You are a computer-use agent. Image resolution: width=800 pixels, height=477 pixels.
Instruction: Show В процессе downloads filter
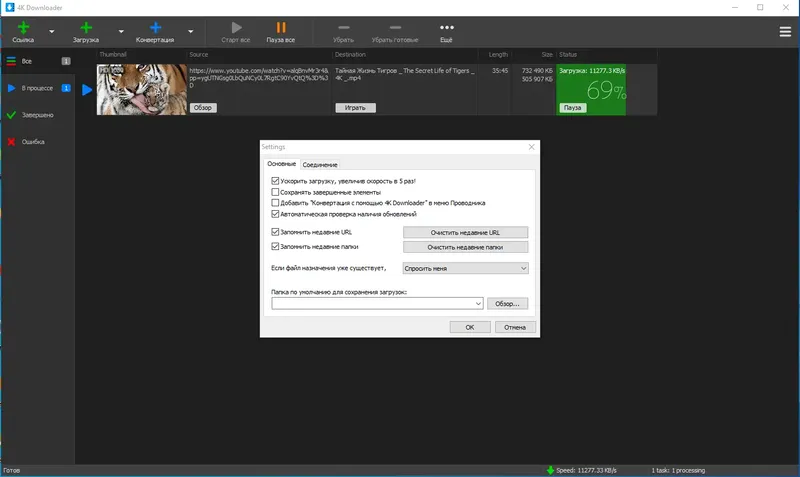click(x=38, y=88)
